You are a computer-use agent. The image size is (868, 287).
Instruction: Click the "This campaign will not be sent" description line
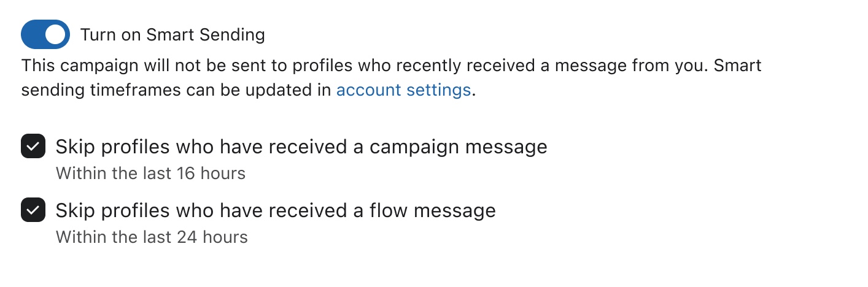coord(391,65)
